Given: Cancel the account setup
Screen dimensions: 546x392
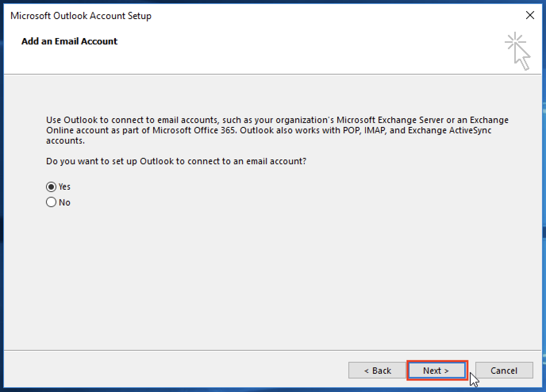Looking at the screenshot, I should tap(504, 371).
